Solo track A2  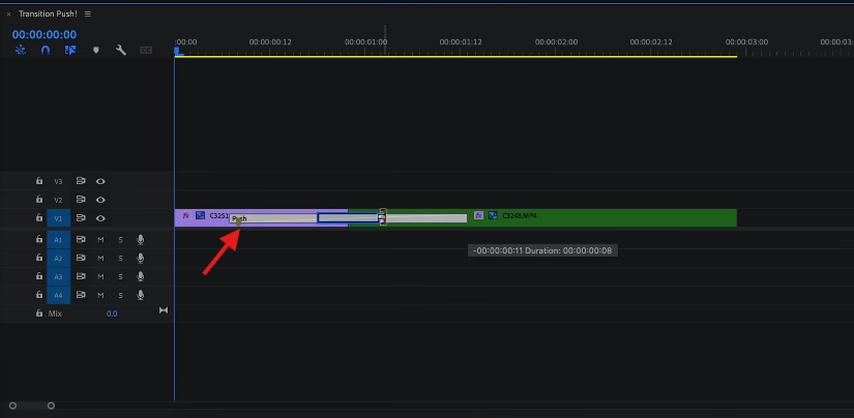point(120,258)
